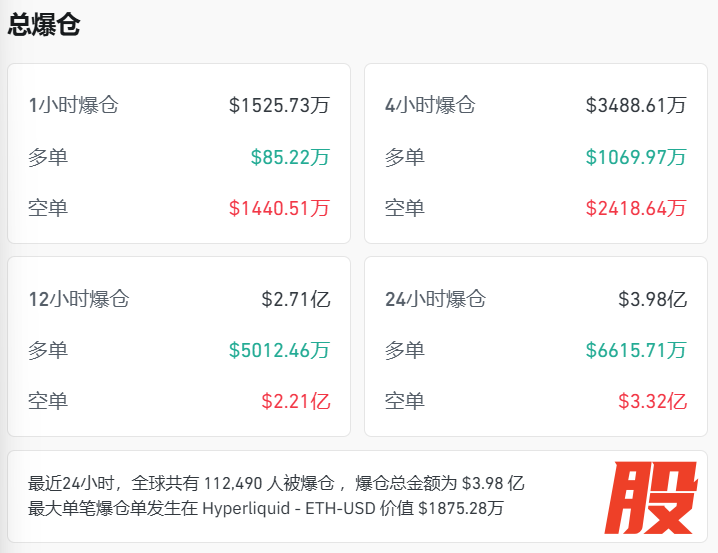Select the 1-hour short value $1440.51万
This screenshot has width=718, height=553.
pyautogui.click(x=279, y=208)
